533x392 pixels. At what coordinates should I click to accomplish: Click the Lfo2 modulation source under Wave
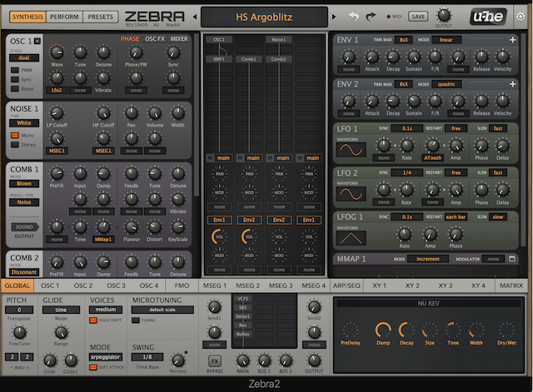pos(57,91)
